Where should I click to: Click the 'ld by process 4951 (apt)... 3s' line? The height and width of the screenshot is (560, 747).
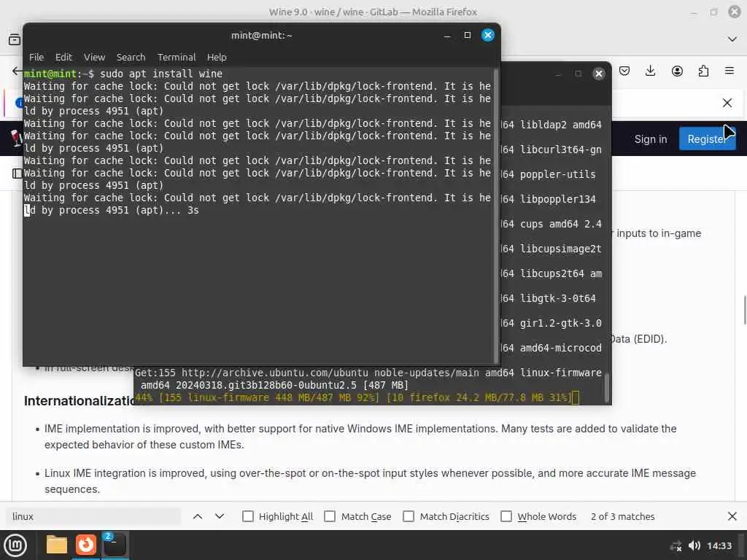pos(112,210)
